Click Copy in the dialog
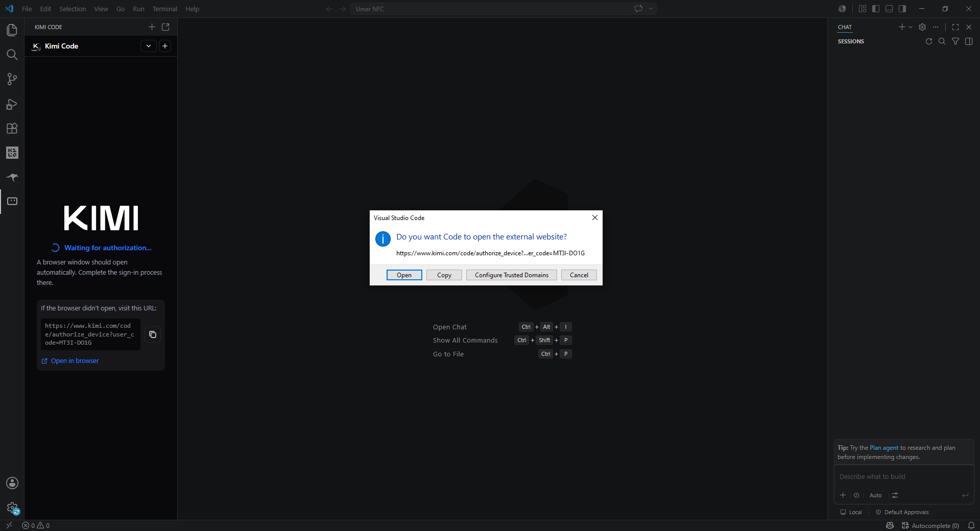 (444, 275)
